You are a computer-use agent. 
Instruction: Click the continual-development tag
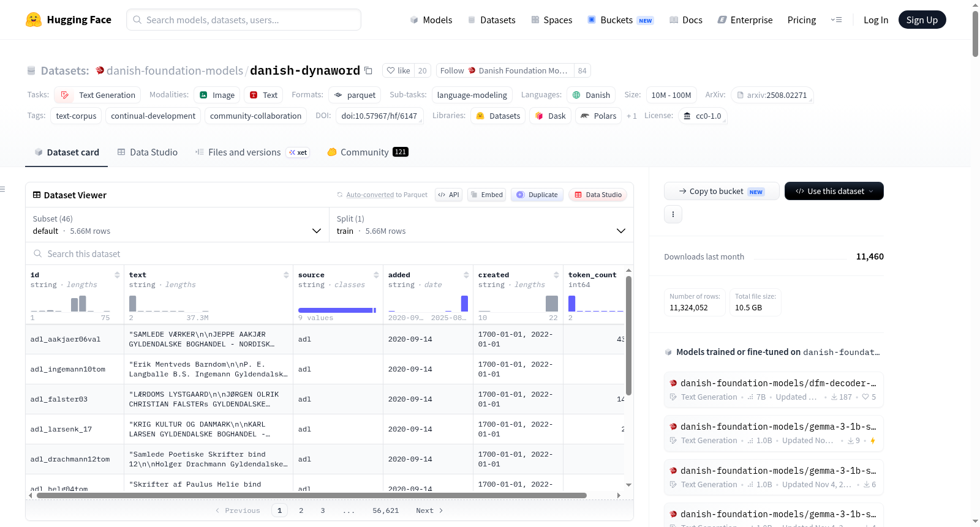point(153,116)
